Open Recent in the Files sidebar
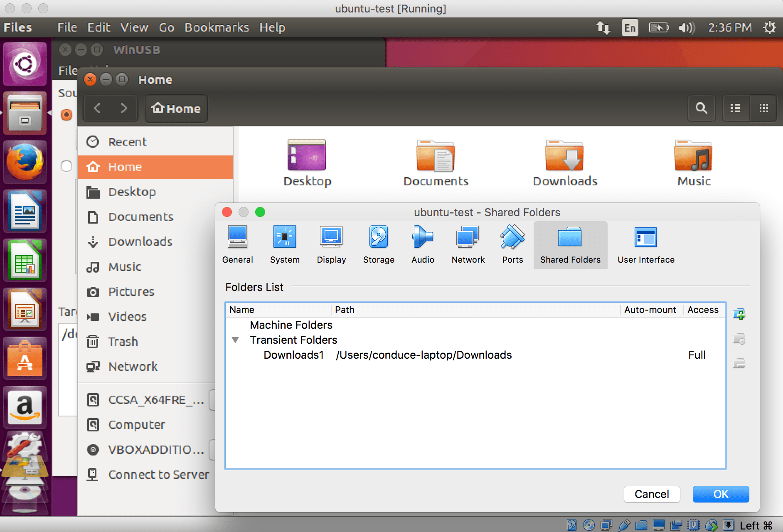 (x=155, y=142)
